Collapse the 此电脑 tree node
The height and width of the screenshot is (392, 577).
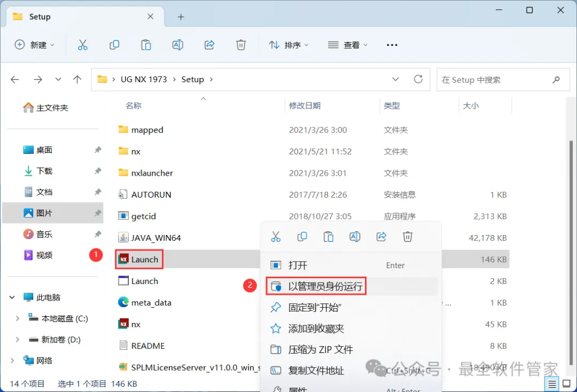(12, 297)
